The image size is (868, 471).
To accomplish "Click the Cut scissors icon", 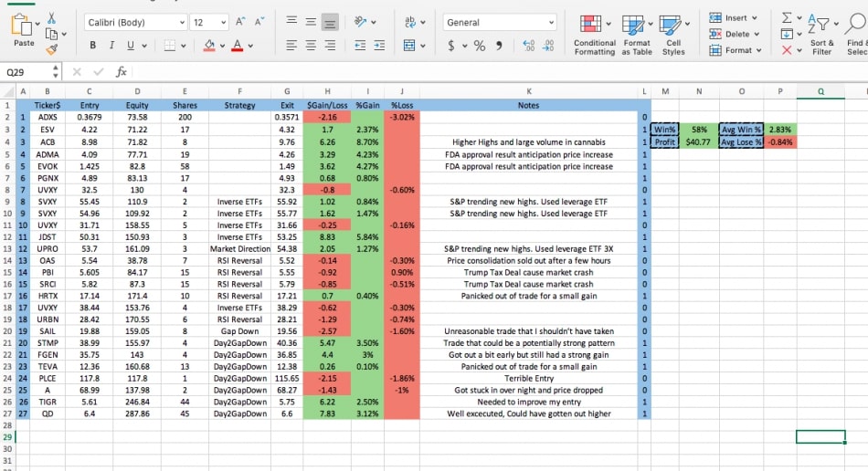I will point(51,18).
